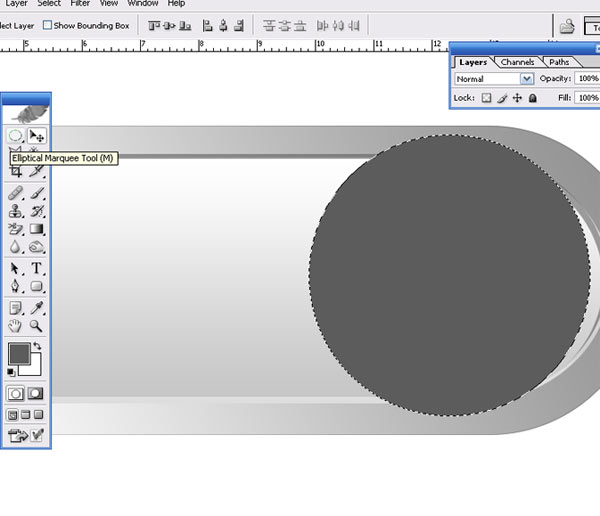
Task: Switch to the Channels tab
Action: (x=517, y=62)
